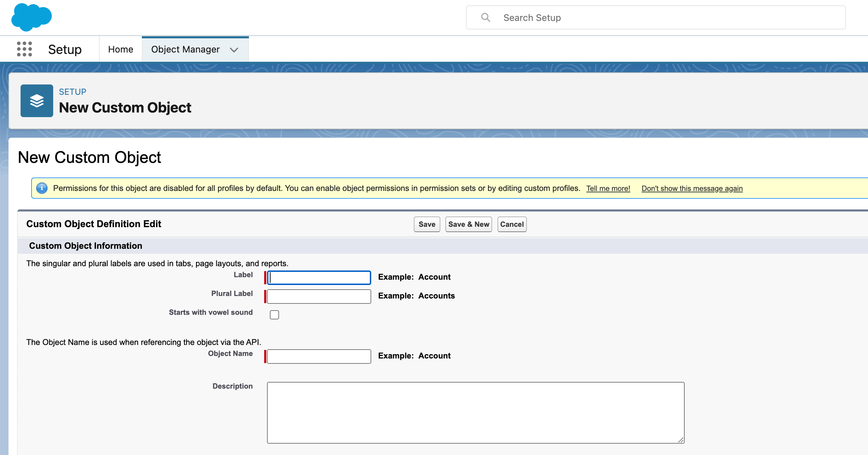Click the Save & New button
The image size is (868, 455).
(469, 224)
